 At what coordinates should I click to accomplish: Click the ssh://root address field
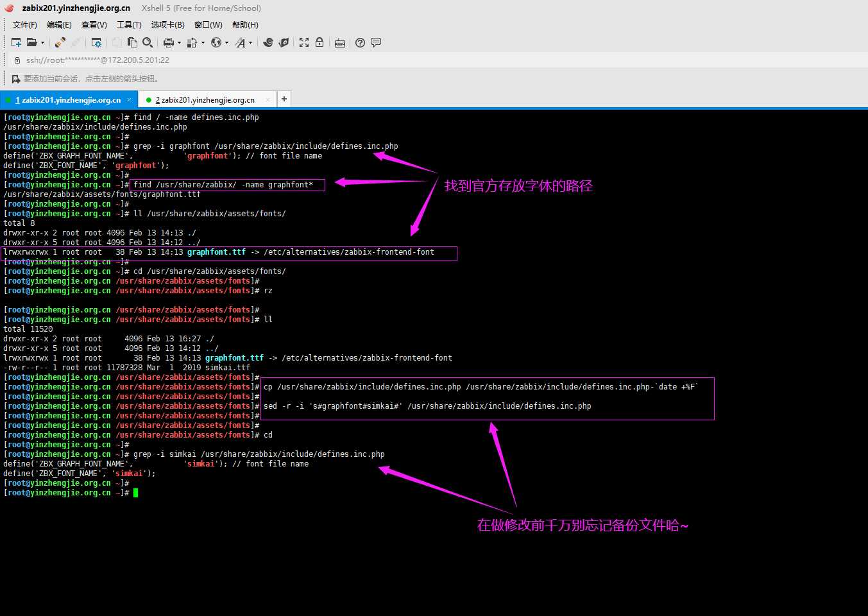point(98,60)
